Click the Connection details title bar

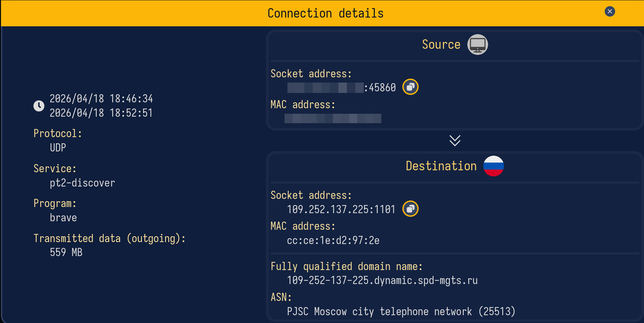pyautogui.click(x=325, y=13)
